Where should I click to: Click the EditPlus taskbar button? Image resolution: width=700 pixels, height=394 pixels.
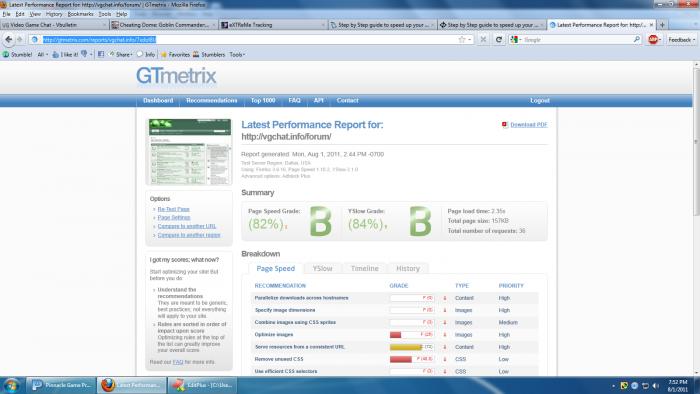[202, 385]
